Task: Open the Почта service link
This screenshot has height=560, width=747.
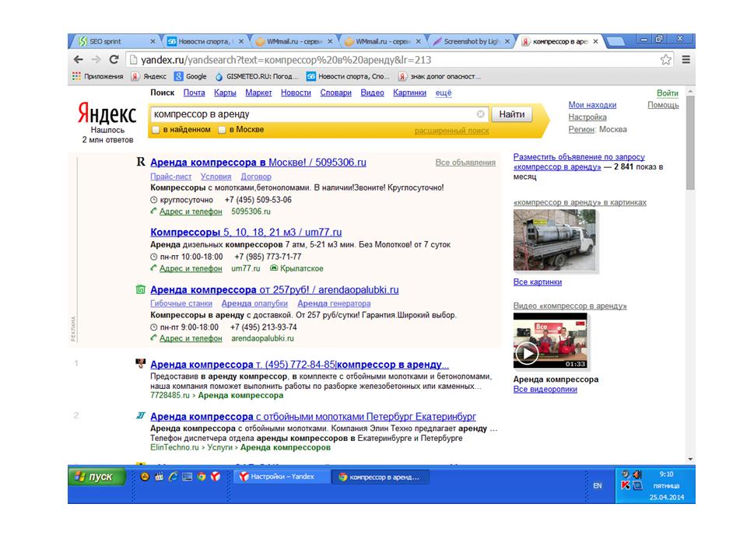Action: (195, 93)
